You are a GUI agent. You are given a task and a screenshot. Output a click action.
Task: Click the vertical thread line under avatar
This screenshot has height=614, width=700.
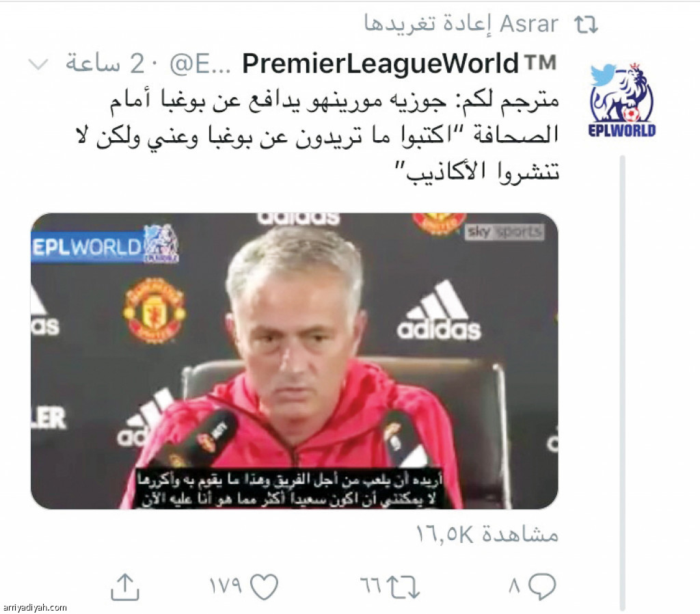[x=622, y=383]
